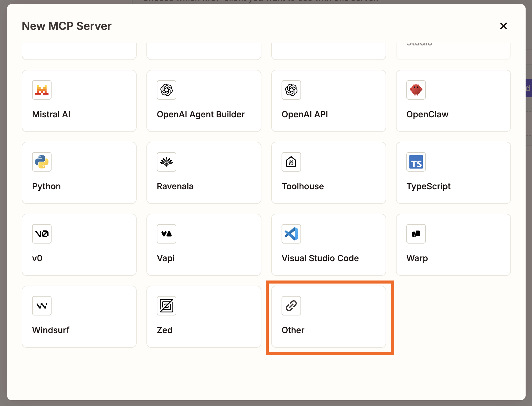This screenshot has width=532, height=406.
Task: Select the Zed client card
Action: 203,317
